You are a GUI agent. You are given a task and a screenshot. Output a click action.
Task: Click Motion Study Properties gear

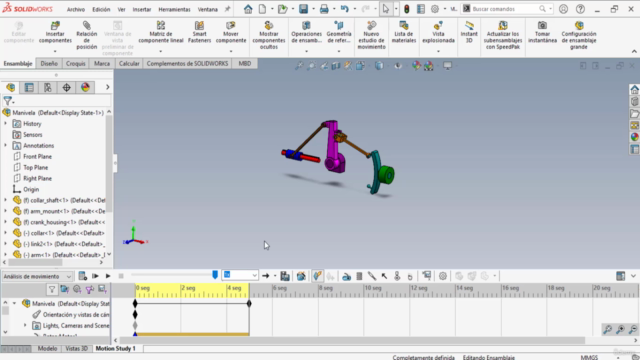(x=443, y=276)
